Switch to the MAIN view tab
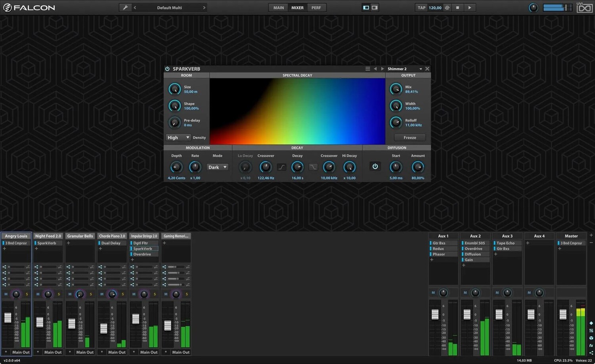 click(x=278, y=8)
